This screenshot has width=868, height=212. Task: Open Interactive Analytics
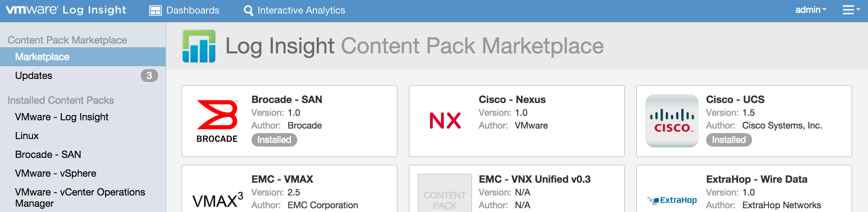pyautogui.click(x=294, y=11)
